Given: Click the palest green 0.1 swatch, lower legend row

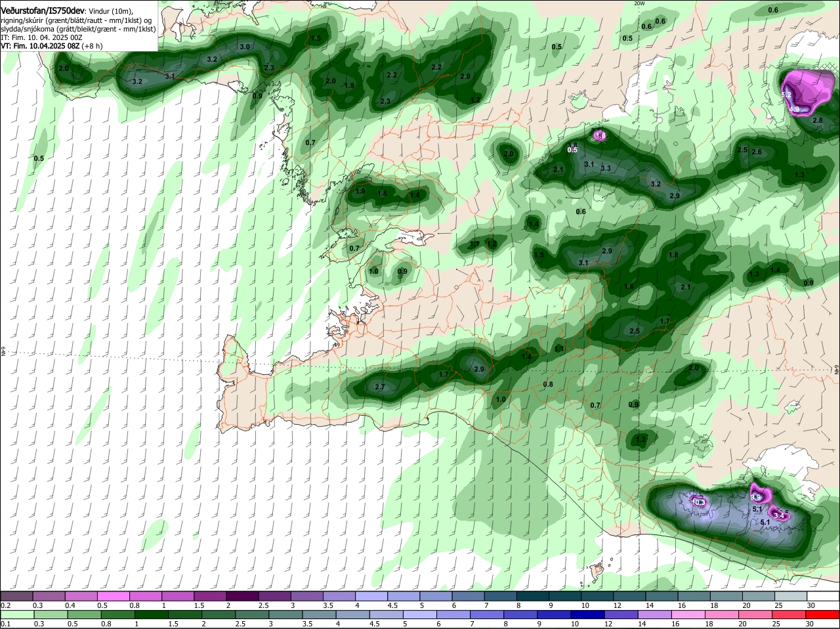Looking at the screenshot, I should 16,614.
